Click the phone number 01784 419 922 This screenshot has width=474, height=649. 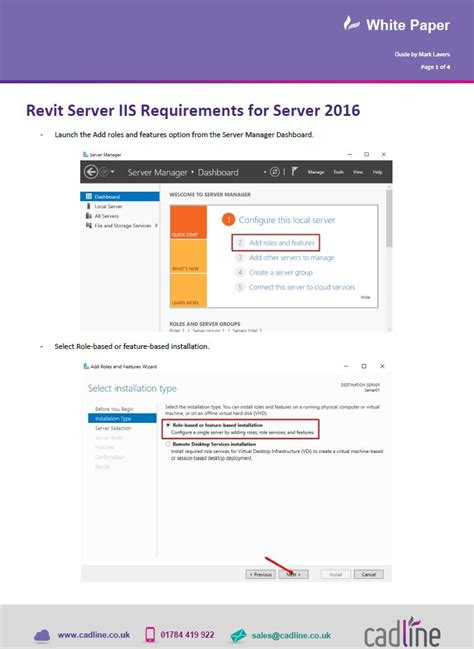pos(187,635)
